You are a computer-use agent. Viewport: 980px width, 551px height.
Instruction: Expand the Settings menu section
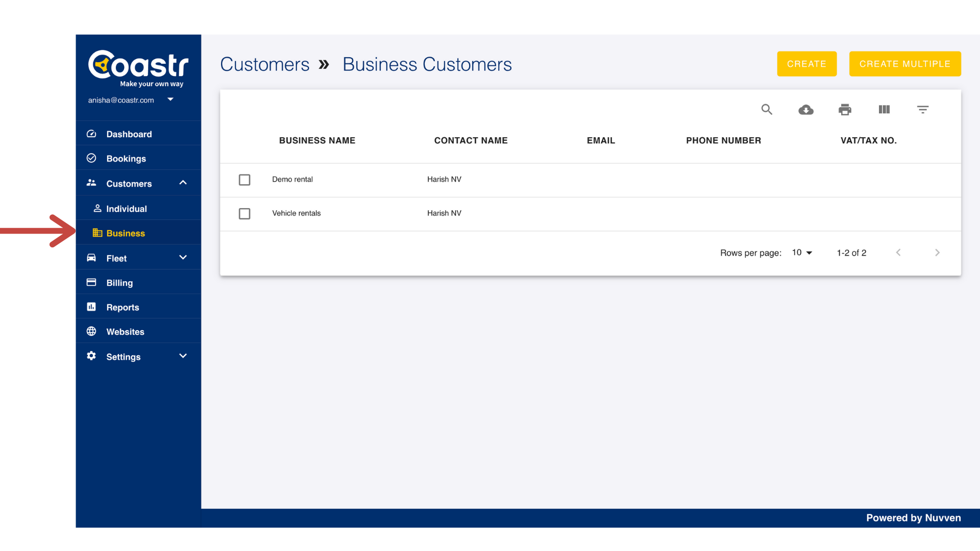(183, 356)
